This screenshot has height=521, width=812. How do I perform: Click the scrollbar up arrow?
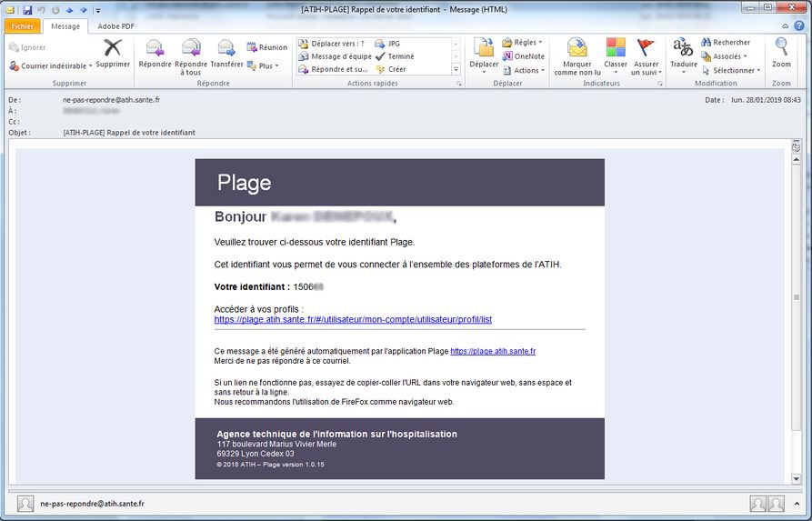[797, 160]
